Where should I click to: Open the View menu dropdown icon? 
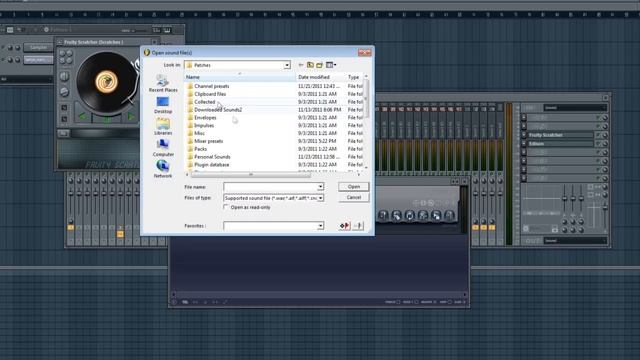tap(331, 65)
